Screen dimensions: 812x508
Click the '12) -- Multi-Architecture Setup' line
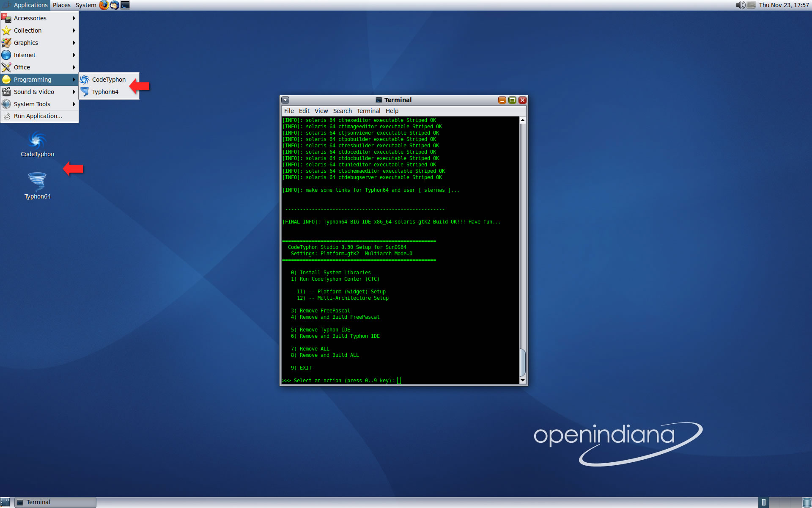click(343, 298)
